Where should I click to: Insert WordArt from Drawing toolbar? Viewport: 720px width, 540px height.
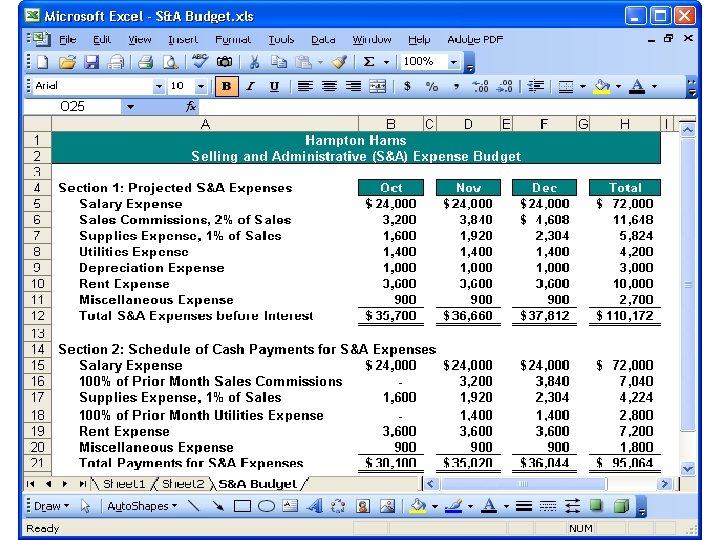[x=315, y=506]
